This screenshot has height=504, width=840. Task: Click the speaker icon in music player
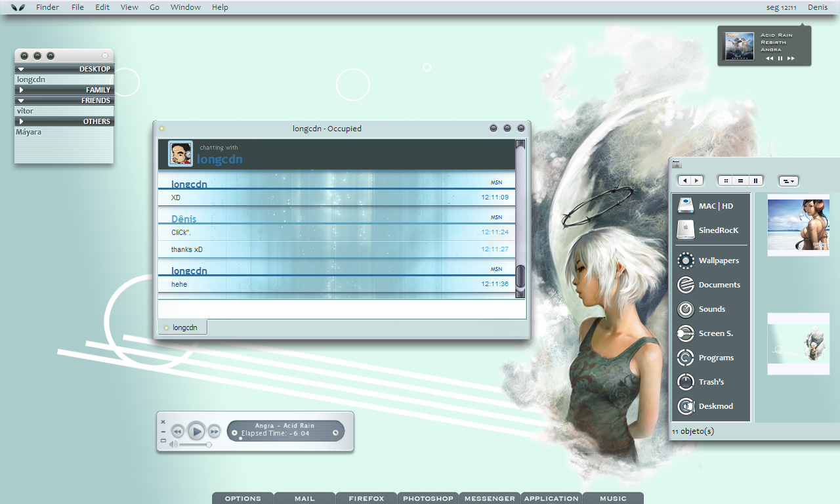pyautogui.click(x=173, y=444)
